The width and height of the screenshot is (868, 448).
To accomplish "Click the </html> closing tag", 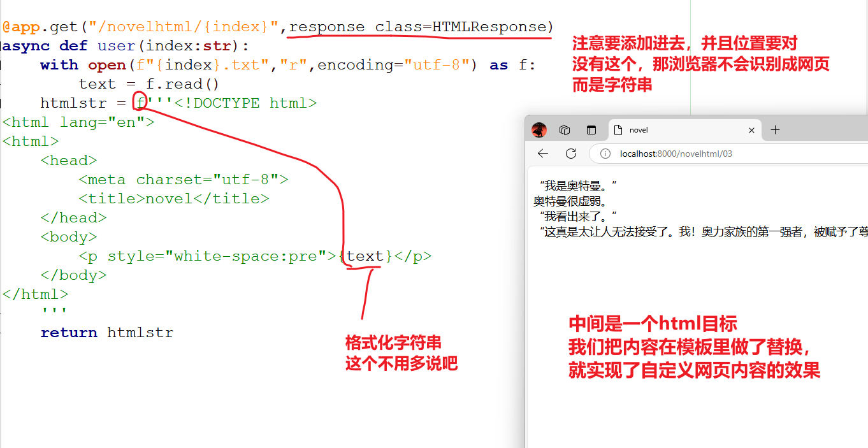I will (x=35, y=294).
